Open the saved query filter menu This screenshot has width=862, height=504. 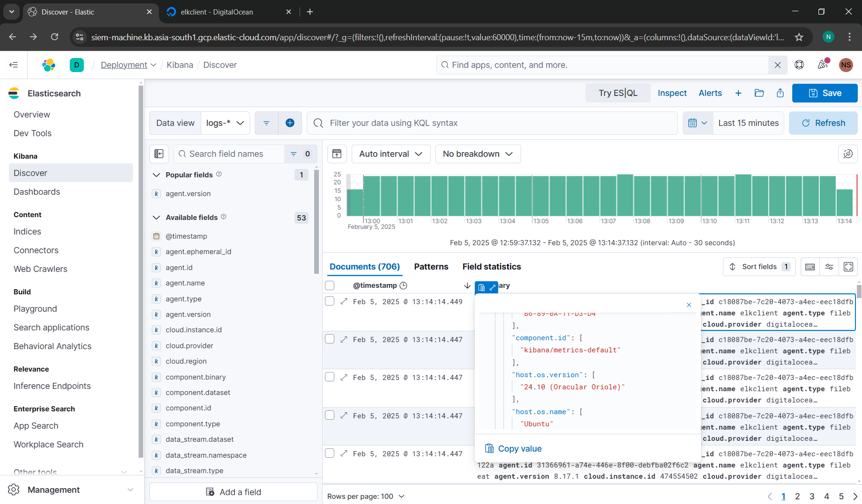(x=266, y=123)
